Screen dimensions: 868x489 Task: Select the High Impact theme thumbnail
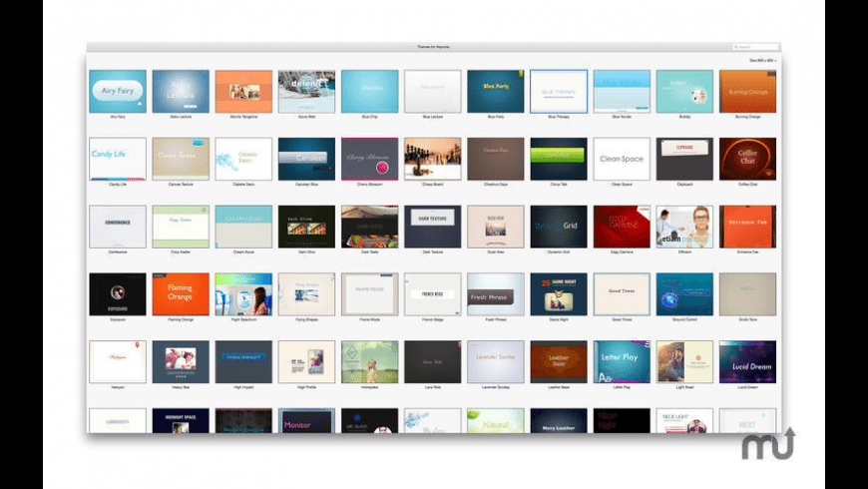pos(243,361)
